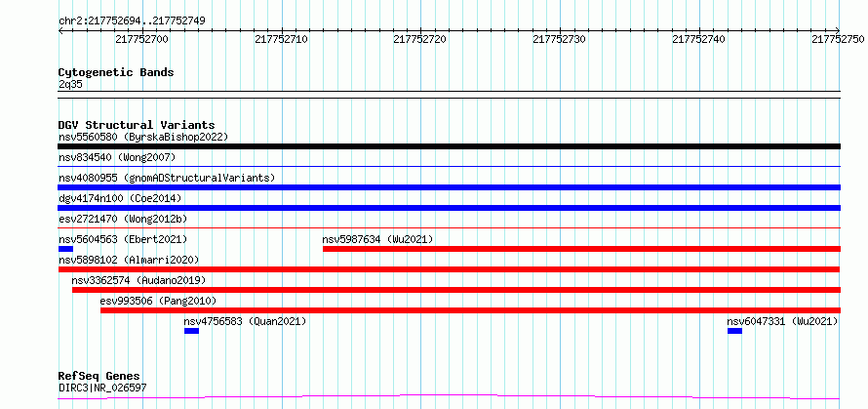Image resolution: width=868 pixels, height=409 pixels.
Task: Click small blue nsv5604563 variant block
Action: pyautogui.click(x=65, y=249)
